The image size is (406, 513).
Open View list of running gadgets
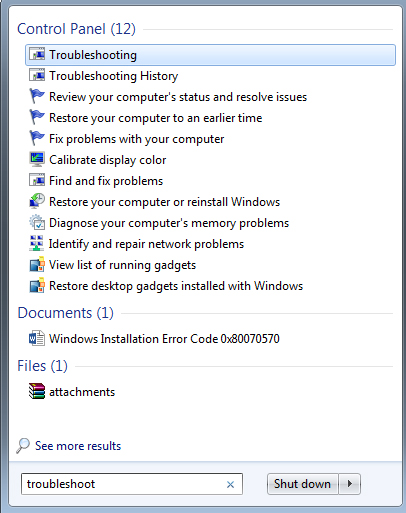(x=122, y=265)
